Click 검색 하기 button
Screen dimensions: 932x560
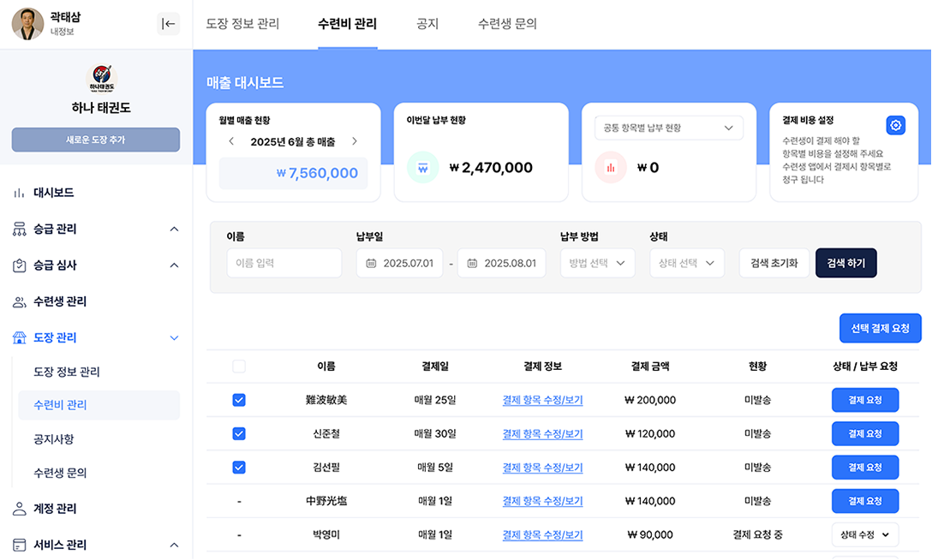[x=845, y=263]
